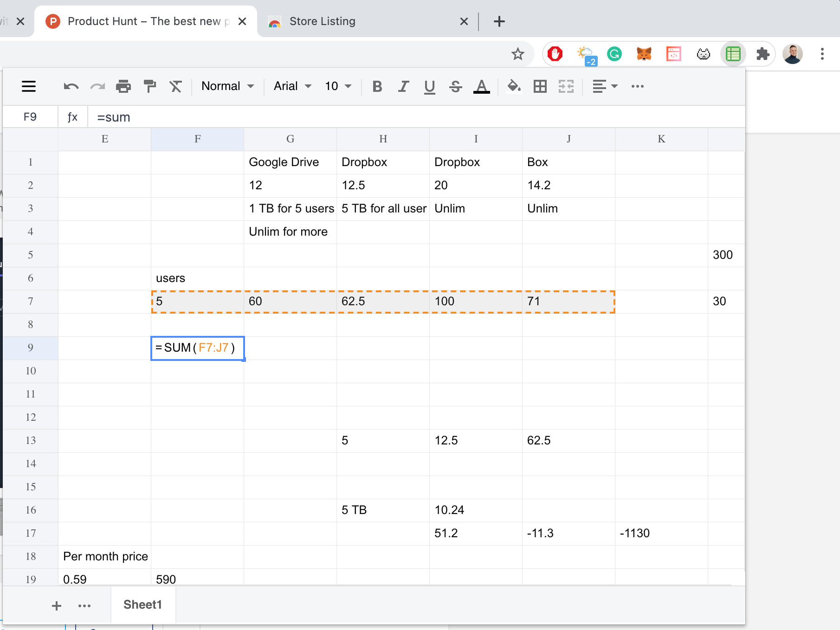Viewport: 840px width, 630px height.
Task: Click the Undo arrow icon
Action: [71, 86]
